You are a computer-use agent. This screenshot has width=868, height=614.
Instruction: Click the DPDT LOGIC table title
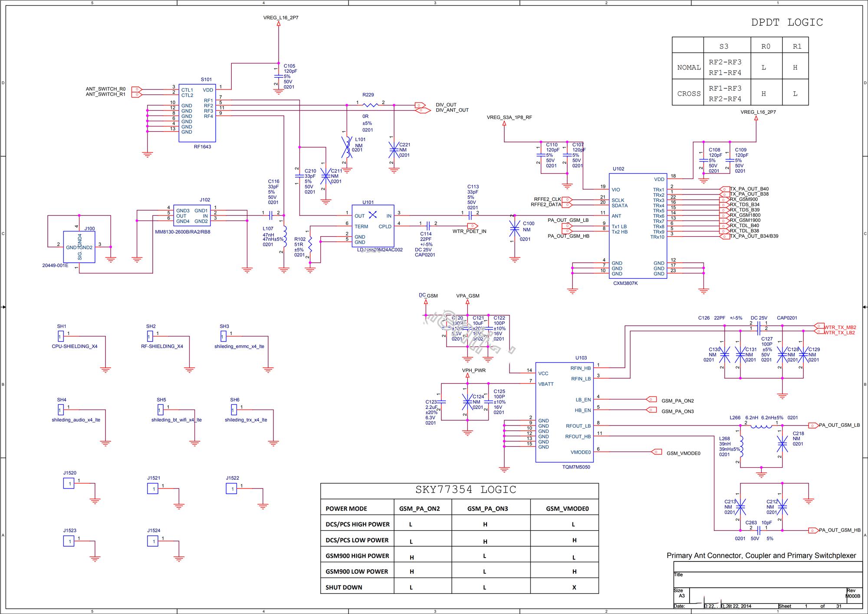[x=787, y=23]
